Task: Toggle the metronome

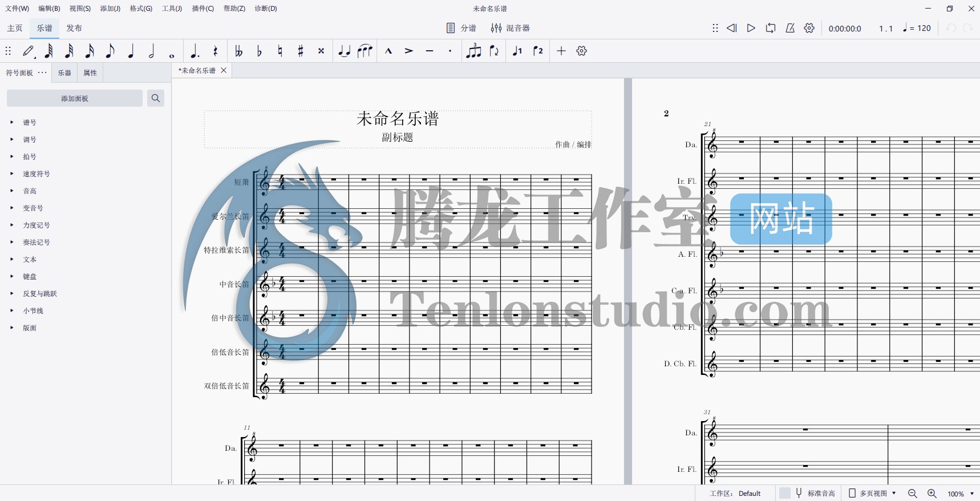Action: pos(790,28)
